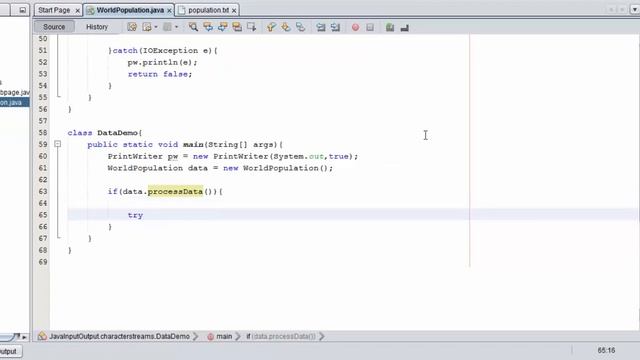Click the PrintWriter pw declaration on line 60
640x360 pixels.
[x=233, y=156]
